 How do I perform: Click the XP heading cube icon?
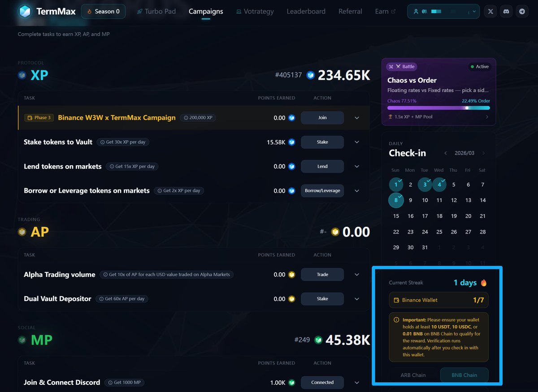[x=22, y=75]
